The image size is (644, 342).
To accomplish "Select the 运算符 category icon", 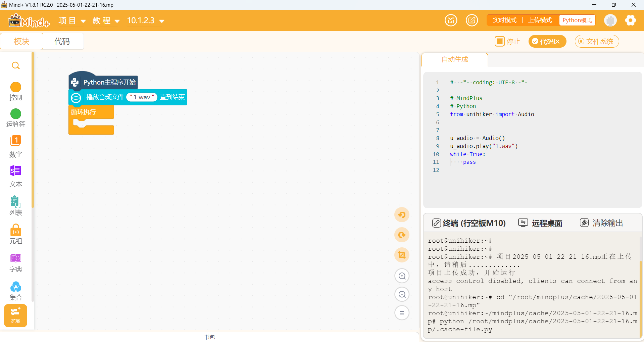I will point(16,114).
